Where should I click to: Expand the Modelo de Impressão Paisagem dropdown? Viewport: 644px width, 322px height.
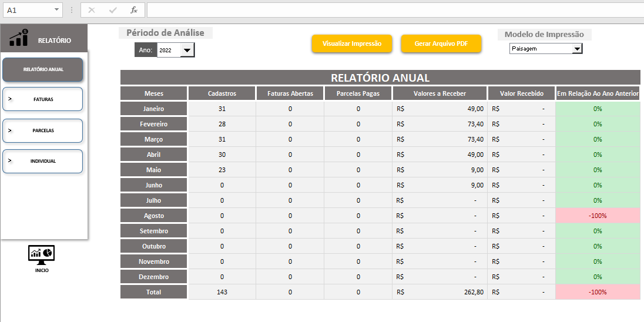(576, 49)
